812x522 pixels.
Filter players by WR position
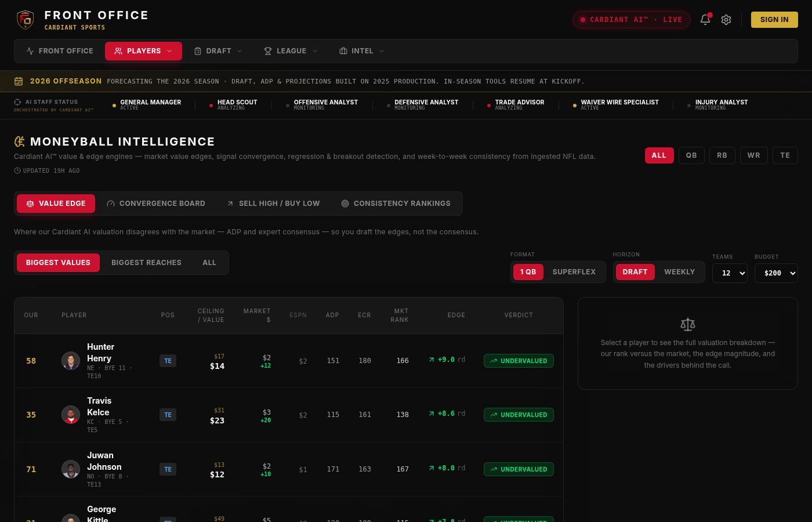pyautogui.click(x=754, y=155)
